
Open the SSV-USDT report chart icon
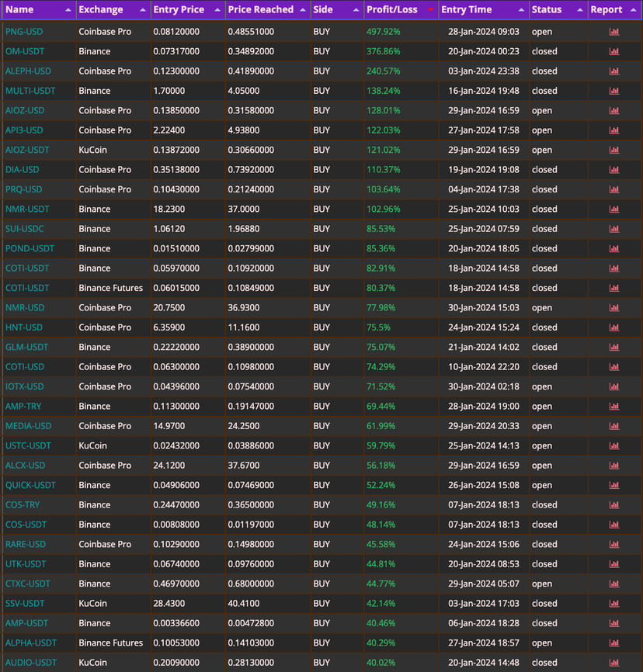(x=613, y=604)
